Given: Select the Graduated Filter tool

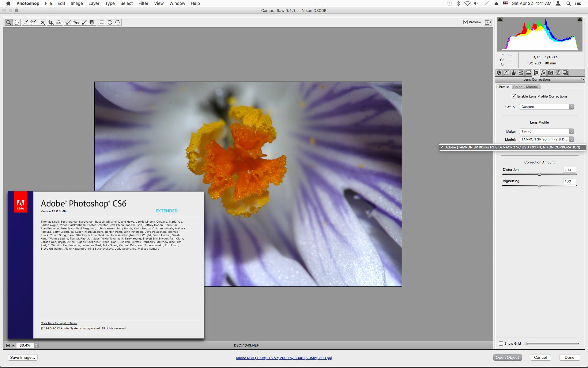Looking at the screenshot, I should pos(92,22).
